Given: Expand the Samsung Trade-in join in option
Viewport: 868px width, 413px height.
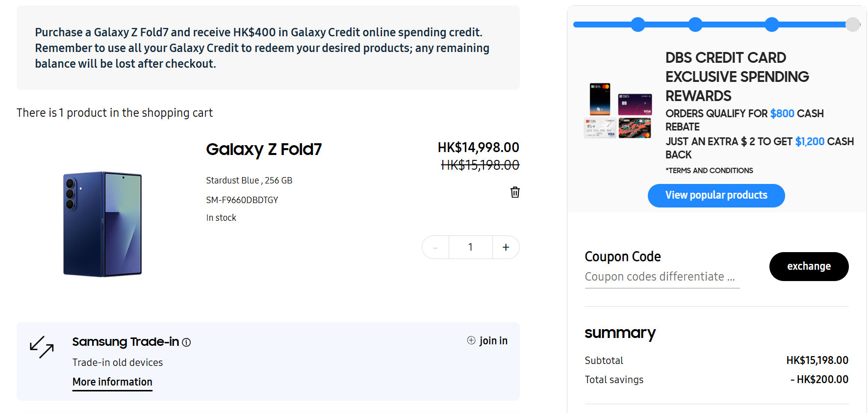Looking at the screenshot, I should (487, 340).
